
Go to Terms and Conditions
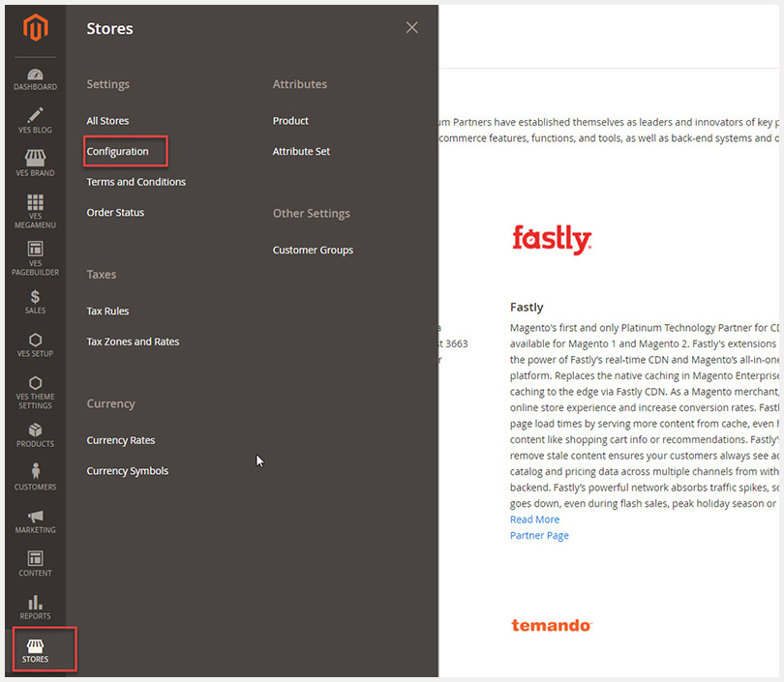136,182
